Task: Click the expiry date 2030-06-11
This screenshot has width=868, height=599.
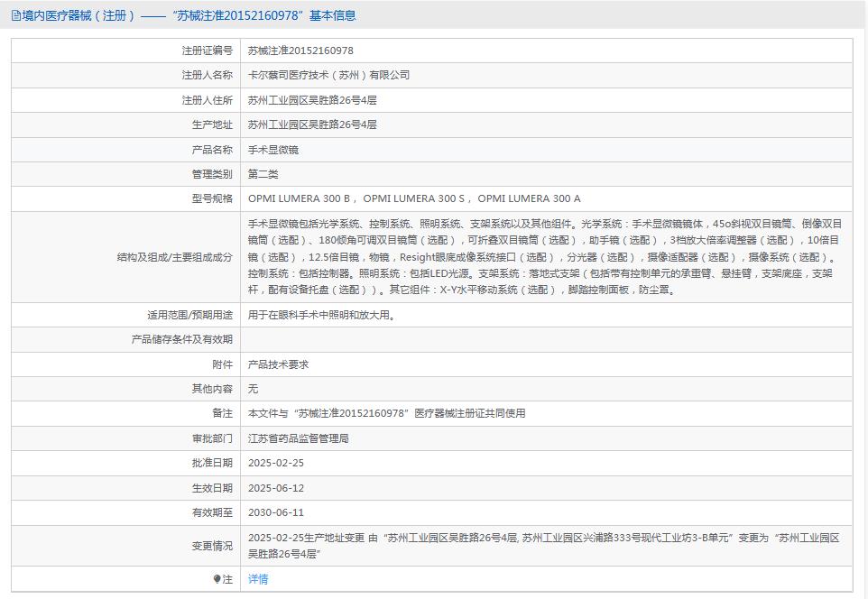Action: 276,512
